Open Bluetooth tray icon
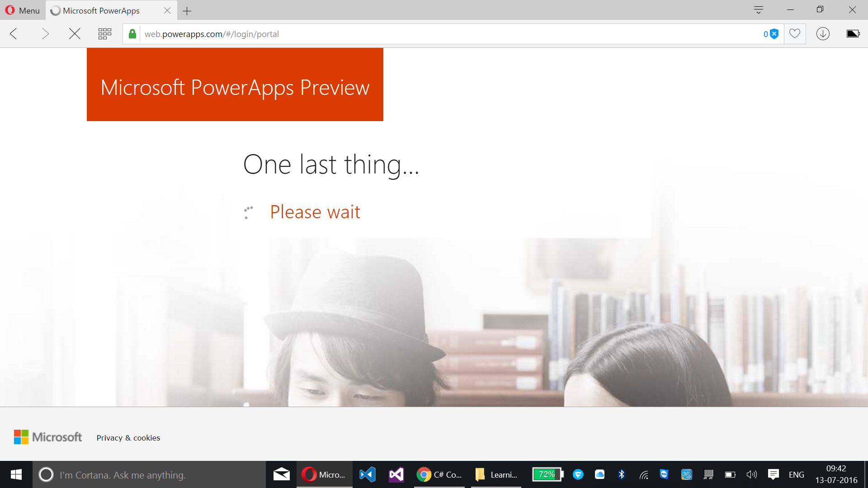 [622, 474]
